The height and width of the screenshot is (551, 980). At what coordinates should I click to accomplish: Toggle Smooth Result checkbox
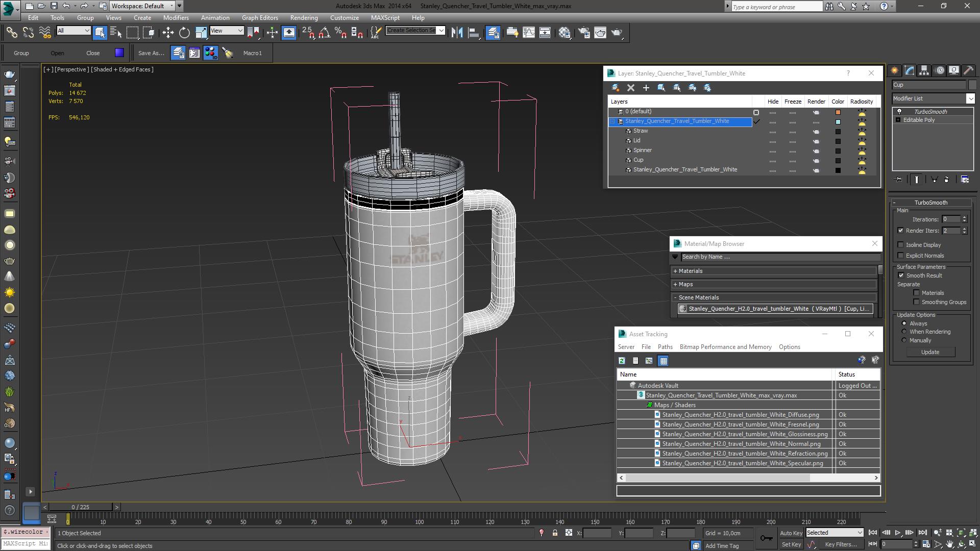pos(901,275)
